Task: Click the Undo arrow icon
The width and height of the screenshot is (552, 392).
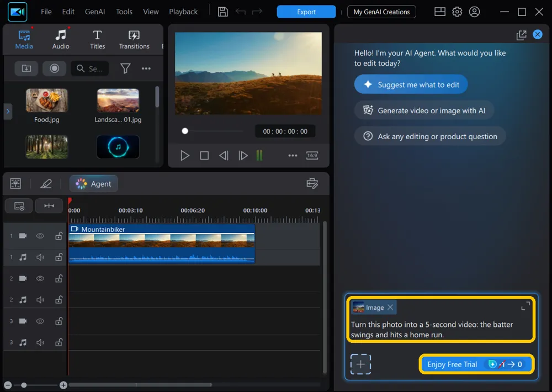Action: point(241,12)
